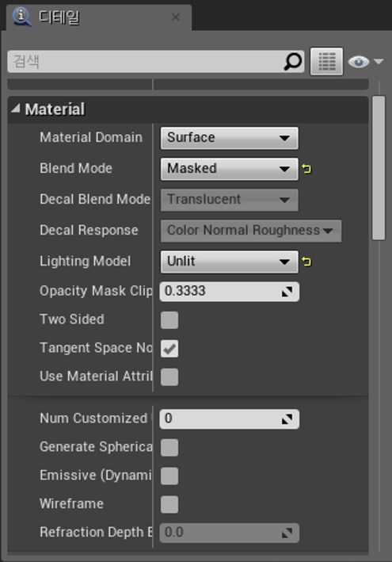The image size is (392, 562).
Task: Open the Decal Blend Mode dropdown
Action: point(229,200)
